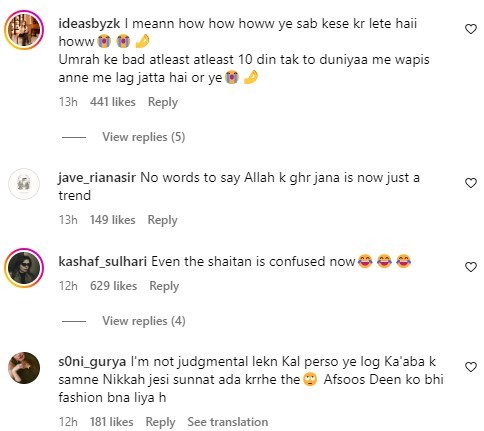484x431 pixels.
Task: Toggle heart on kashaf_sulhari's comment
Action: click(471, 267)
